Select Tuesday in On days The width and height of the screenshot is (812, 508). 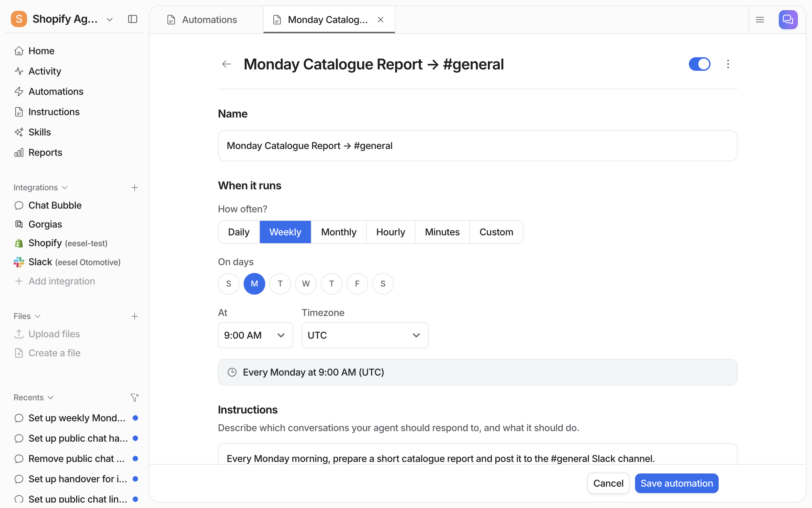(280, 284)
